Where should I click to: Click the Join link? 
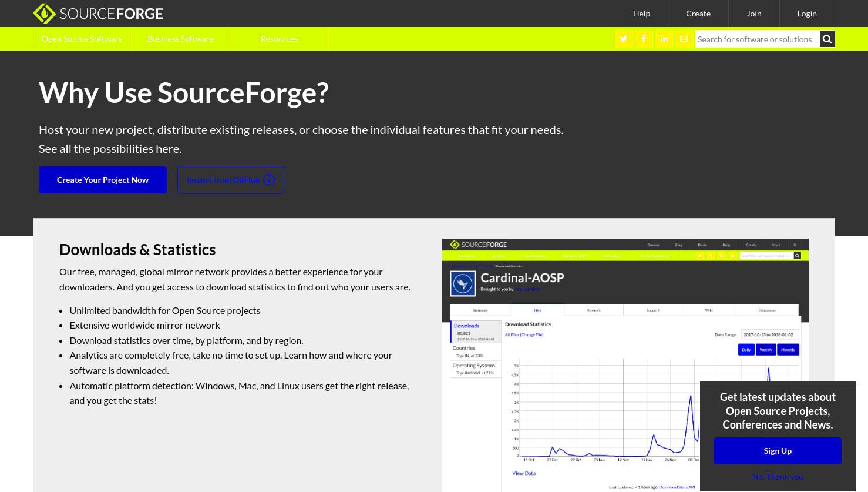coord(754,13)
